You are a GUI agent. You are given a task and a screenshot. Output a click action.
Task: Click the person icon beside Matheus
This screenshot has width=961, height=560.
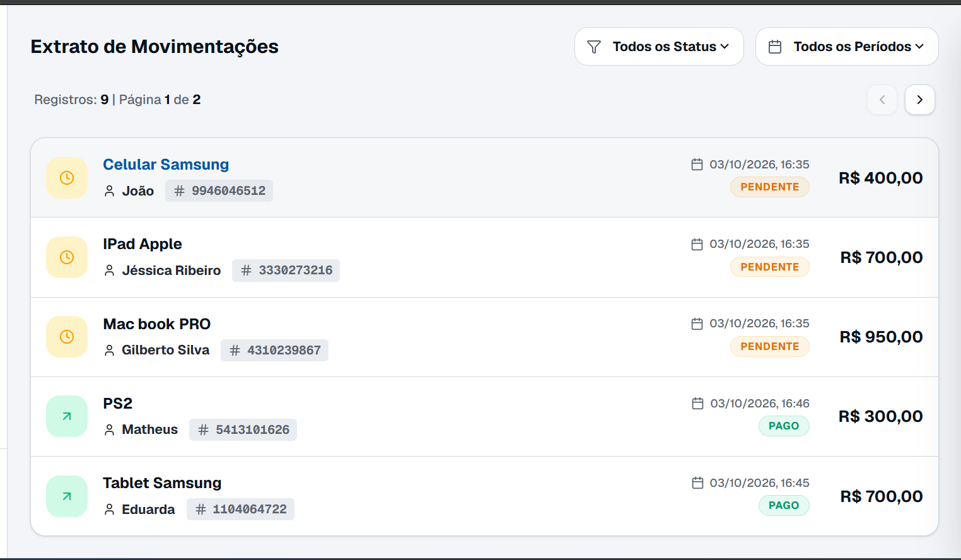click(110, 429)
